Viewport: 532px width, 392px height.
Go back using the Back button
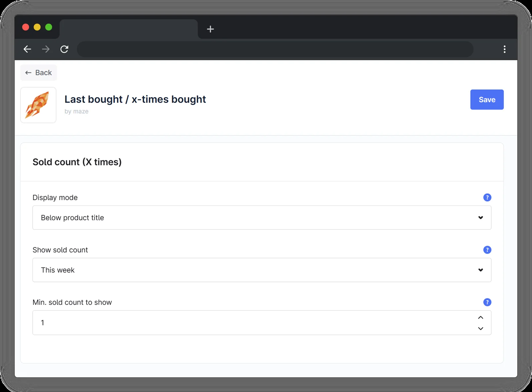click(39, 72)
